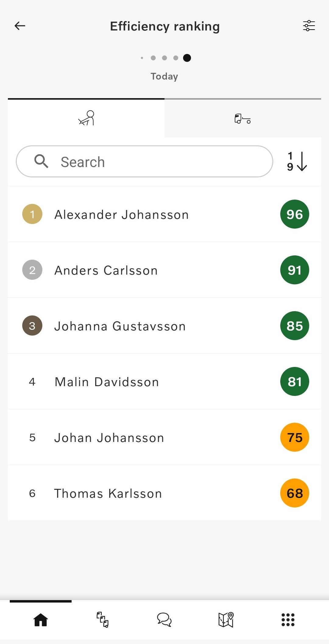Open the Home icon in bottom bar
The width and height of the screenshot is (329, 644).
click(x=41, y=620)
